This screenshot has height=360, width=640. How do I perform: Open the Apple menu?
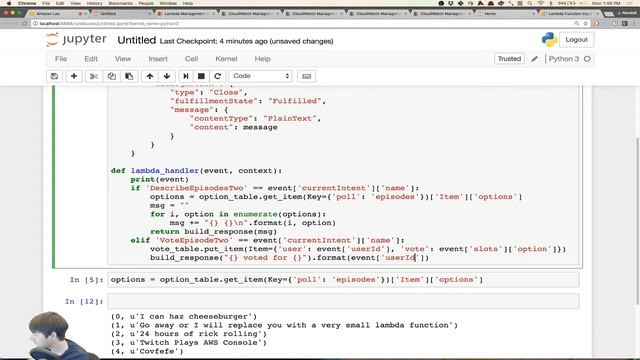9,3
